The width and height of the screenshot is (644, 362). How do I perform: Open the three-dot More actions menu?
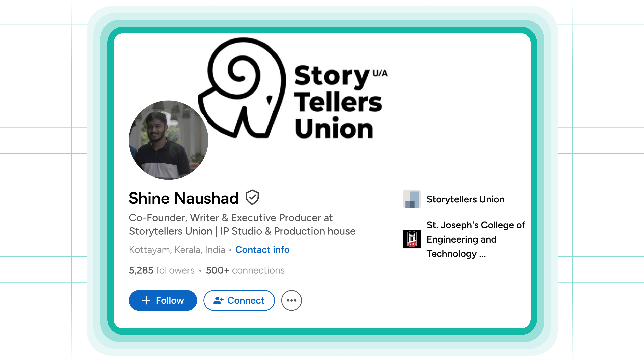point(291,300)
